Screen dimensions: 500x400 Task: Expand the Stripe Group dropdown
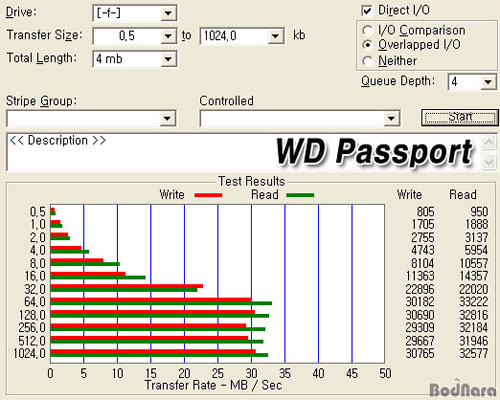click(167, 118)
